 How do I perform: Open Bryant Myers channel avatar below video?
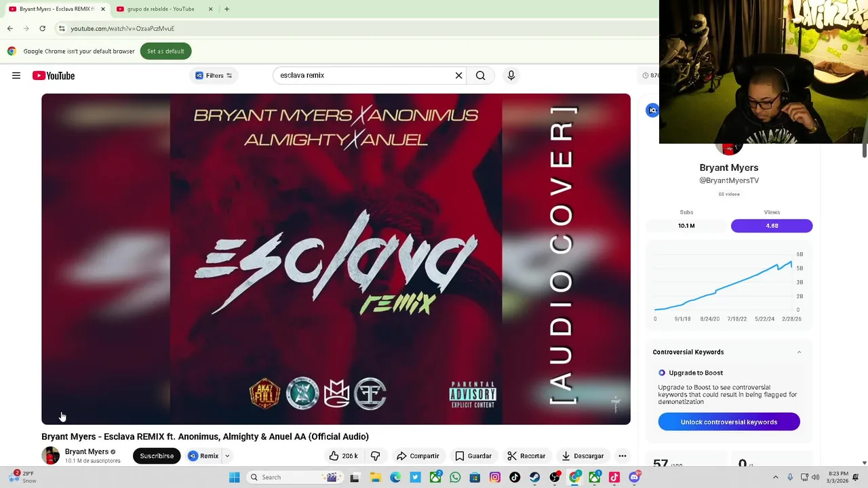[x=51, y=455]
